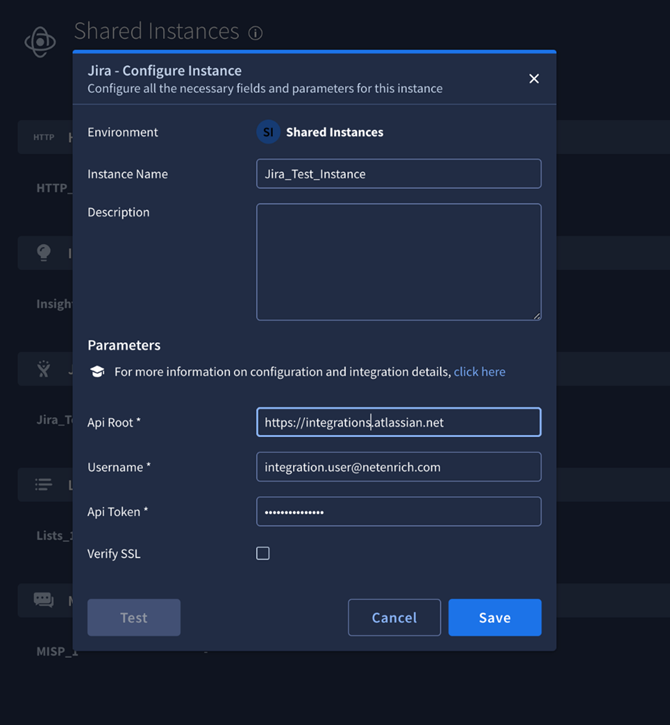Click the chat bubble integration icon behind dialog

[43, 600]
